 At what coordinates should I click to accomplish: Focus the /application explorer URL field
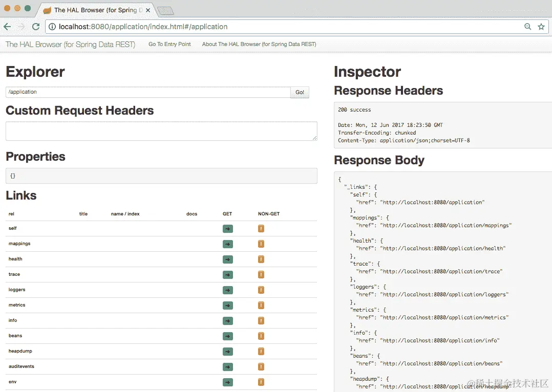coord(148,92)
